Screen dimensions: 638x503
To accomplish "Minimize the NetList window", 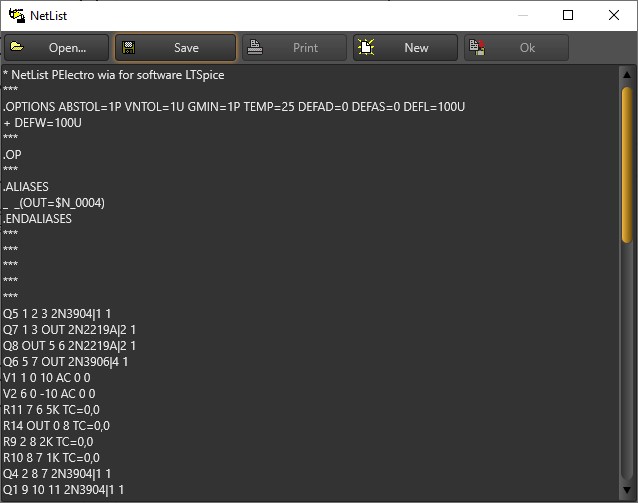I will pos(521,15).
